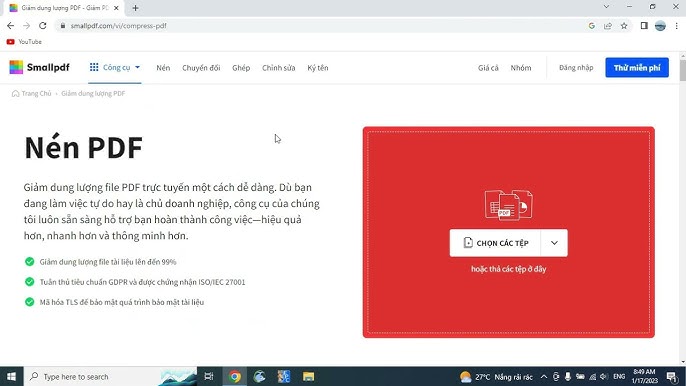The image size is (686, 386).
Task: Open the tab search chevron
Action: 606,7
